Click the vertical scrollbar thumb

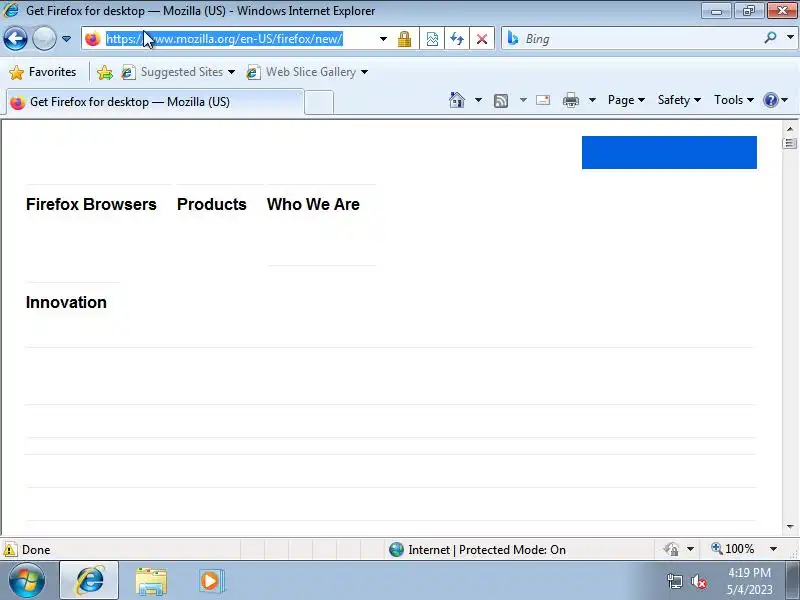790,143
